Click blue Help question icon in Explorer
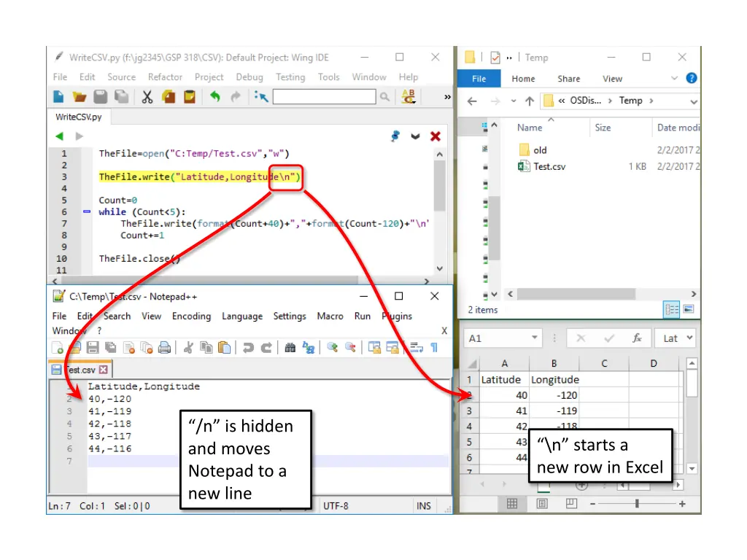This screenshot has height=560, width=747. pos(692,78)
